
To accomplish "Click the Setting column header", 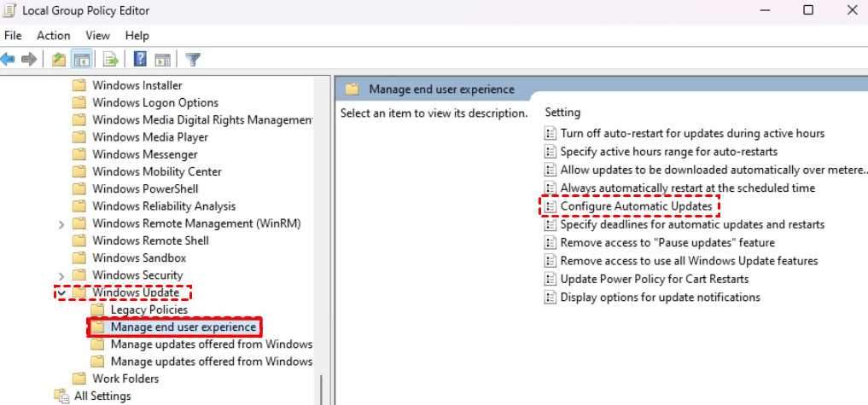I will (562, 113).
